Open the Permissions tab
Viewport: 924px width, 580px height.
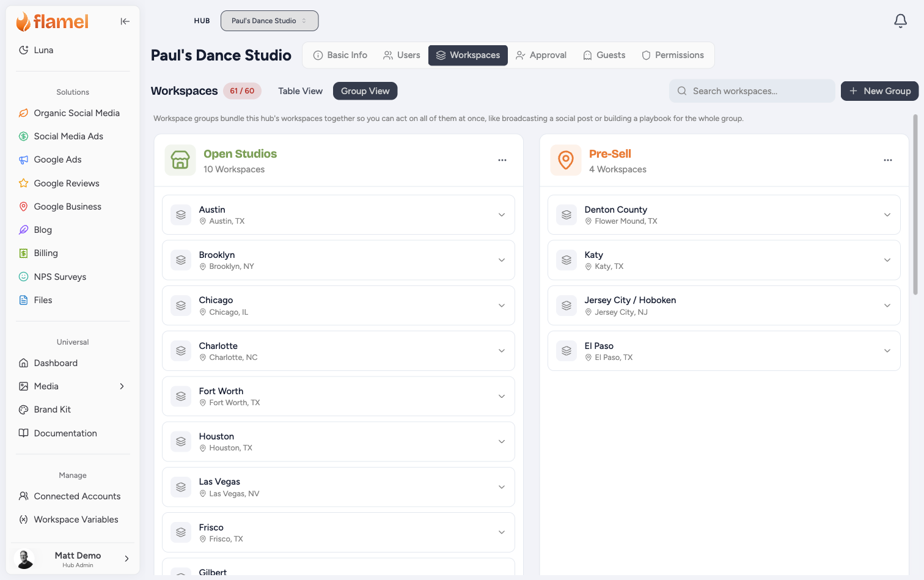[673, 55]
